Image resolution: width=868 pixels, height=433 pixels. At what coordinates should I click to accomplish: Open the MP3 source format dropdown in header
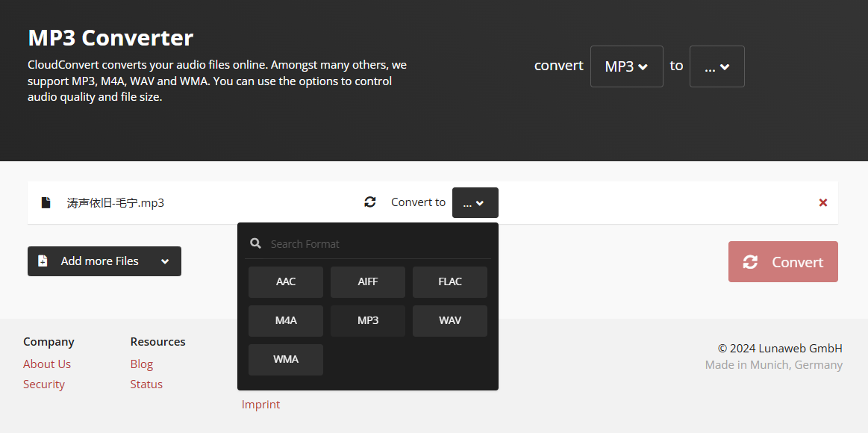coord(627,66)
